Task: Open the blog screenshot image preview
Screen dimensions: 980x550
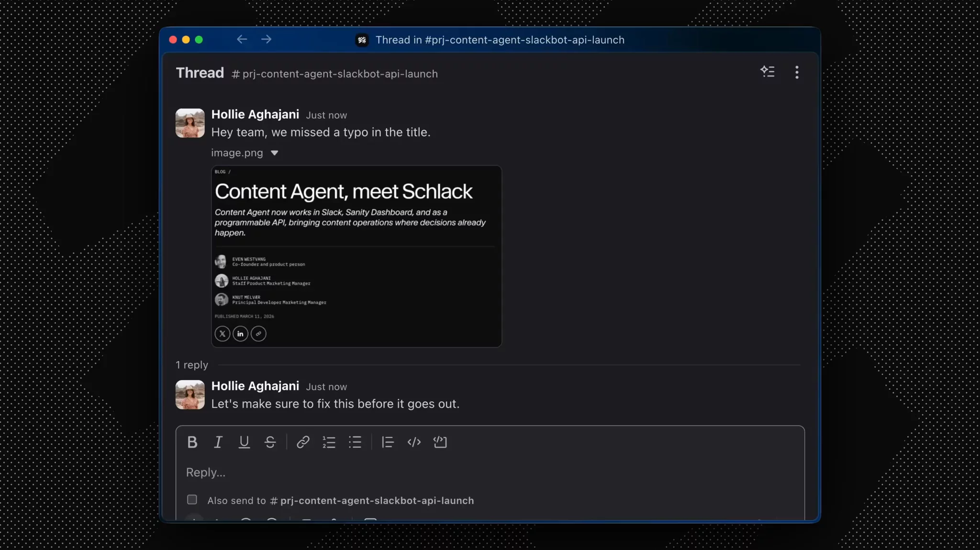Action: (x=356, y=256)
